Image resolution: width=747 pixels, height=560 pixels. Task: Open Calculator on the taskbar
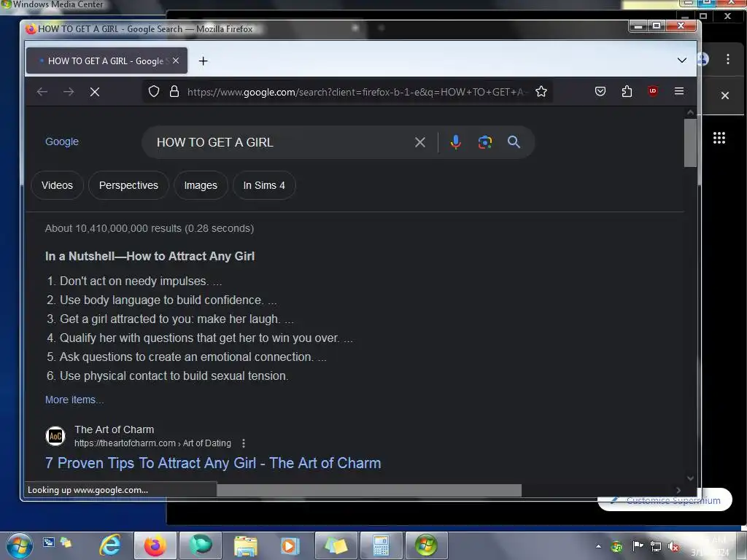click(x=381, y=545)
